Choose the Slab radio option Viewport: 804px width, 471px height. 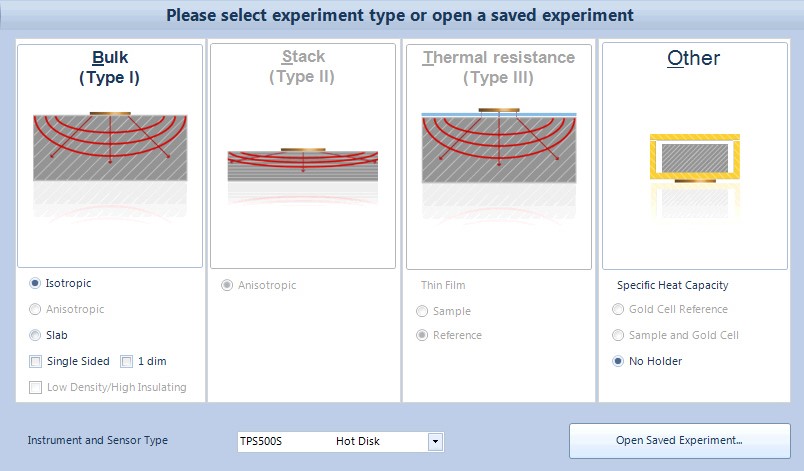(x=36, y=336)
